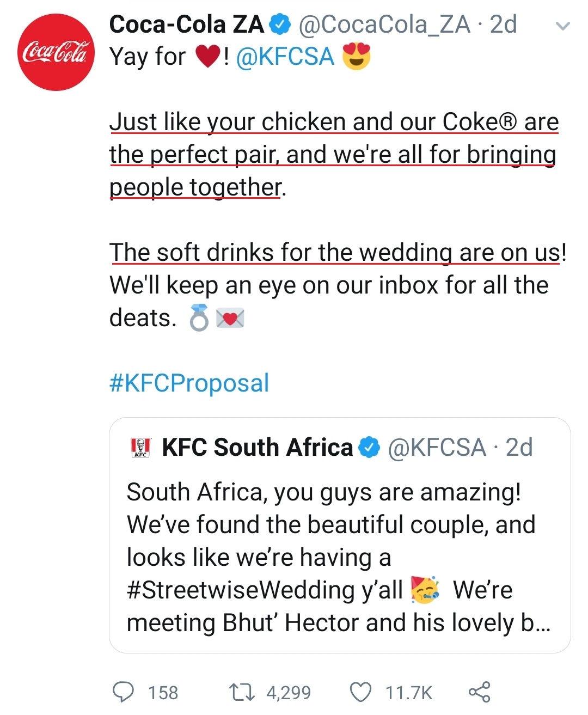
Task: Open the @KFCSA mention link
Action: (x=285, y=57)
